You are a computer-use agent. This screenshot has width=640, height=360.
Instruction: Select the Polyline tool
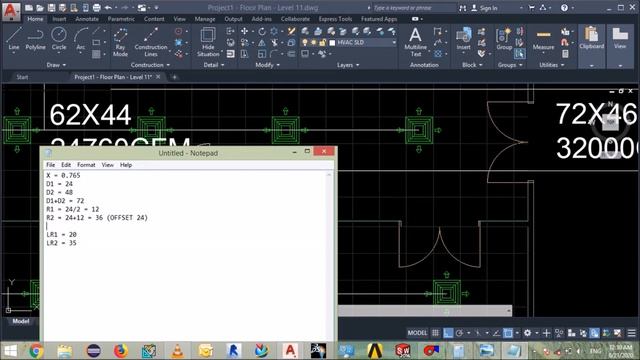[36, 39]
